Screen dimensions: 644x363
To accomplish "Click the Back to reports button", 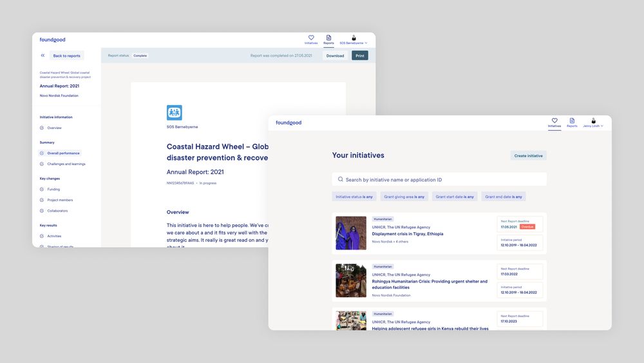I will (66, 55).
